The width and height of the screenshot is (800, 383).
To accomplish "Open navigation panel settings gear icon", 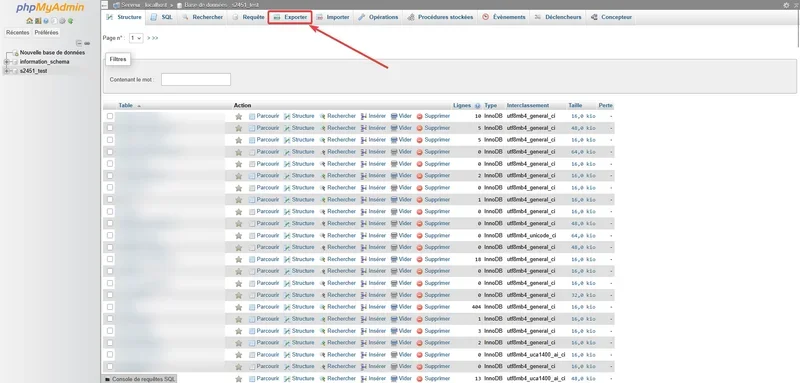I will click(x=62, y=21).
